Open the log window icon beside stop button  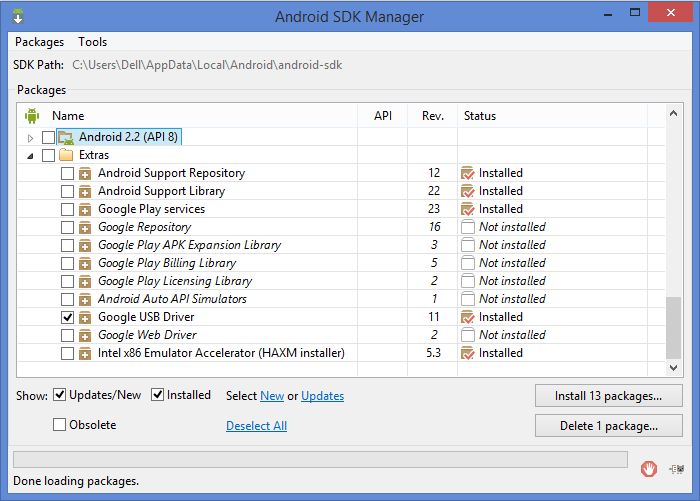click(676, 469)
